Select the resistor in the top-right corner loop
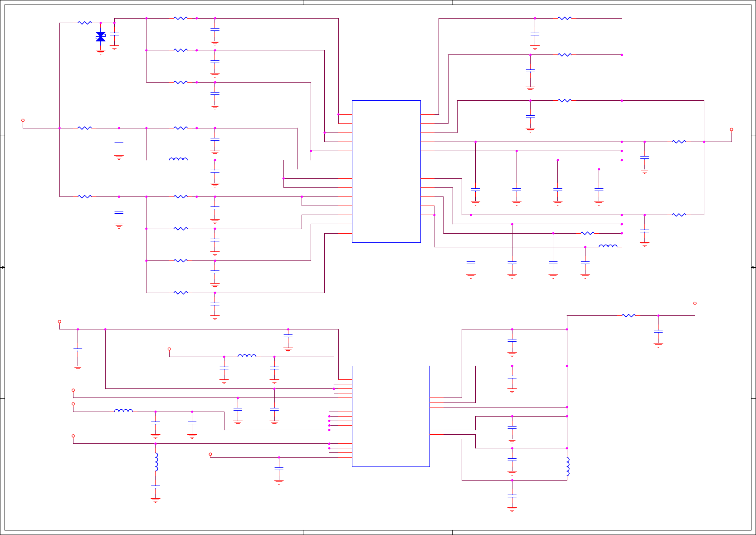The height and width of the screenshot is (535, 756). click(x=565, y=18)
